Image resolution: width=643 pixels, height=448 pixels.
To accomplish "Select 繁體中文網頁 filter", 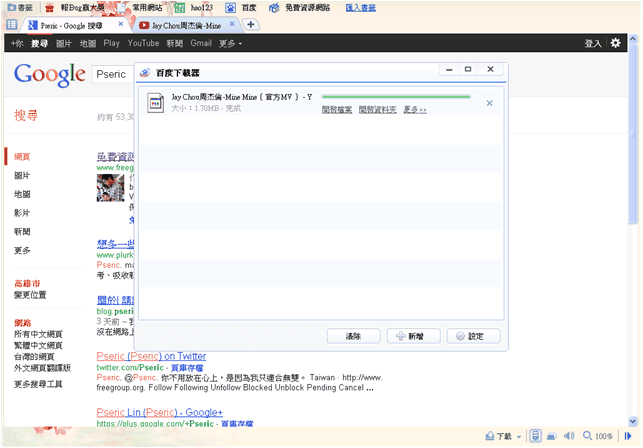I will [x=38, y=345].
